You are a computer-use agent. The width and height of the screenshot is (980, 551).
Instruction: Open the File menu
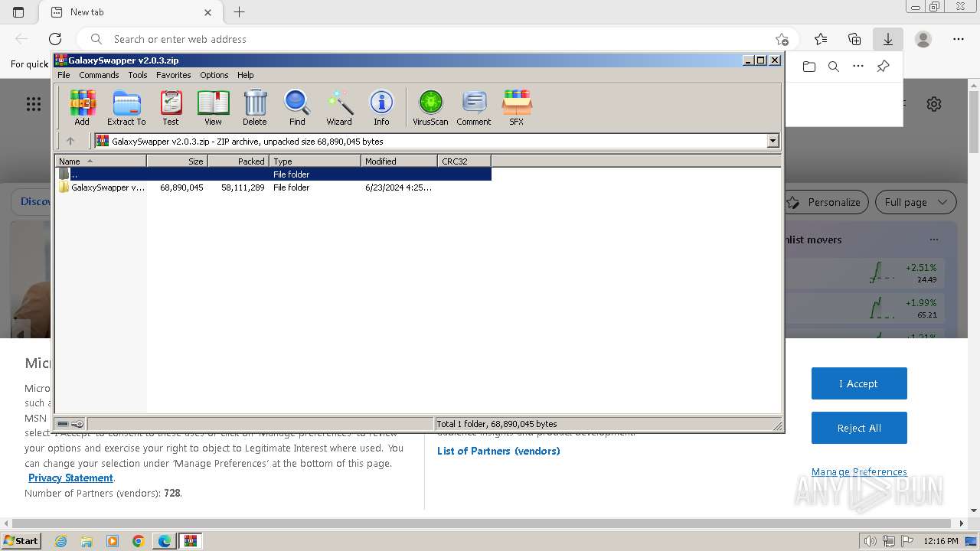pos(64,75)
